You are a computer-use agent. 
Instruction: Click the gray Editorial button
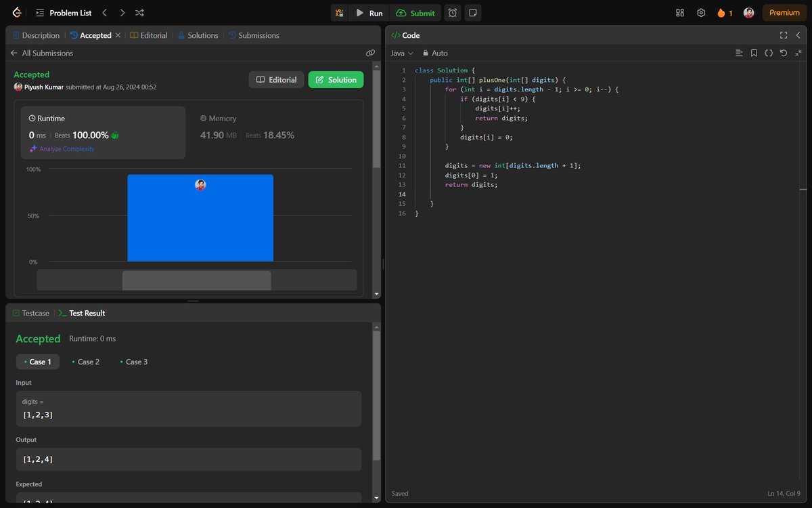pyautogui.click(x=276, y=80)
